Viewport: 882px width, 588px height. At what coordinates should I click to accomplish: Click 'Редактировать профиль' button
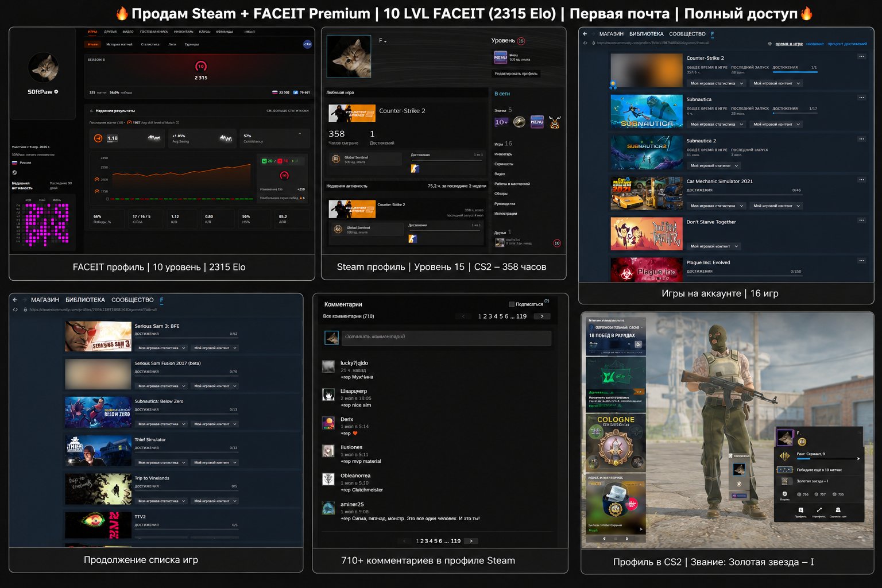[x=516, y=73]
